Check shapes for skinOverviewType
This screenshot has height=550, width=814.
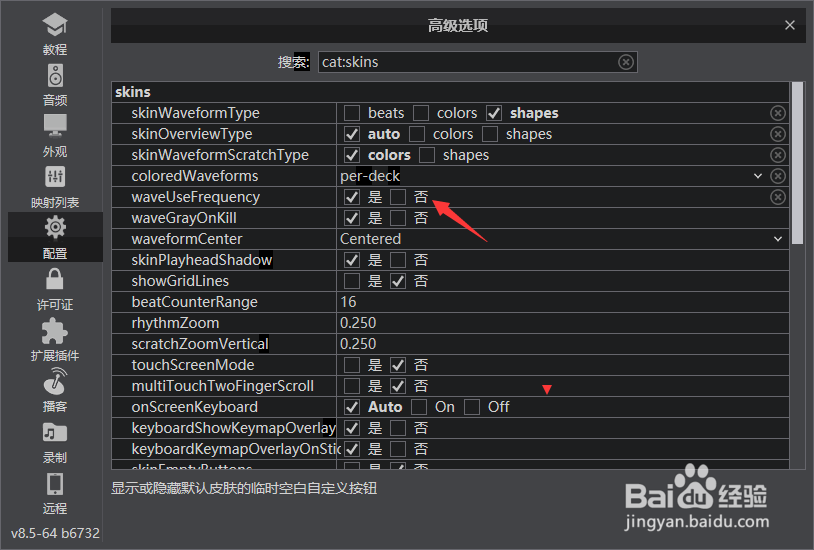coord(490,134)
